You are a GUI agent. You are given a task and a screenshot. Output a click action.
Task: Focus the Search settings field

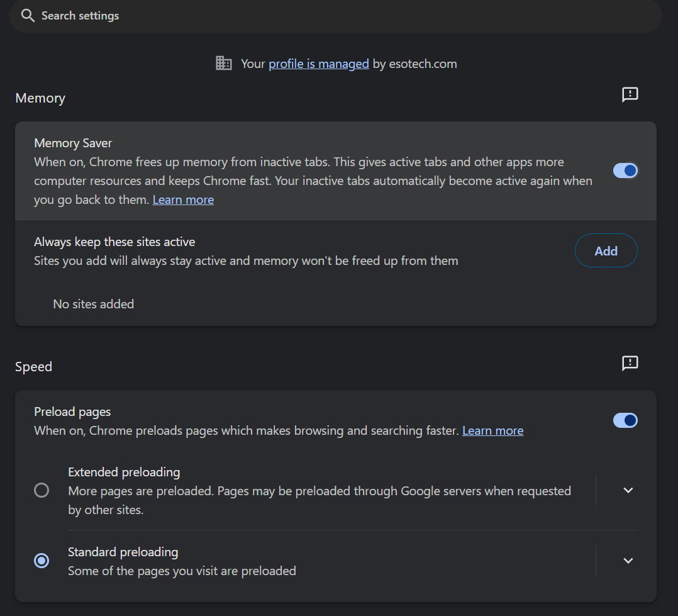[336, 16]
